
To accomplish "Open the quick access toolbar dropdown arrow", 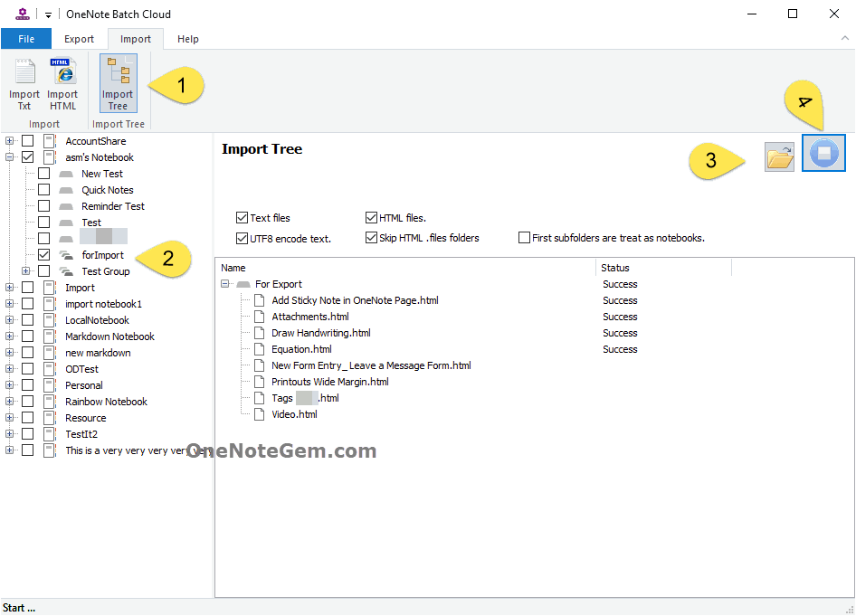I will click(48, 14).
